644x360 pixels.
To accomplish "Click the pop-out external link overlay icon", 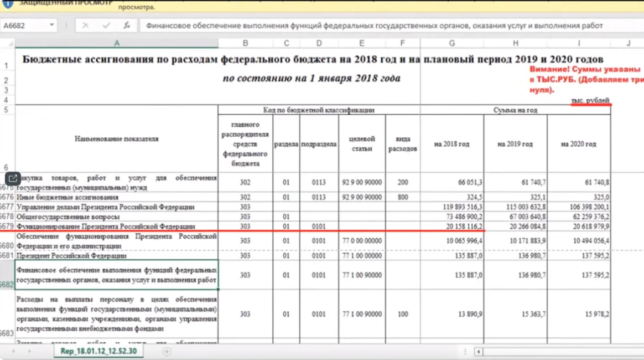I will [13, 178].
